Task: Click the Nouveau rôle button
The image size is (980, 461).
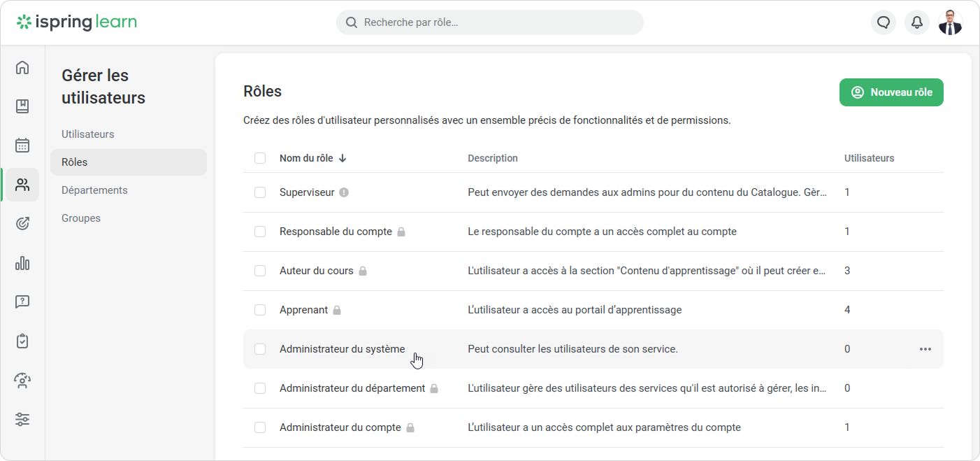Action: tap(891, 92)
